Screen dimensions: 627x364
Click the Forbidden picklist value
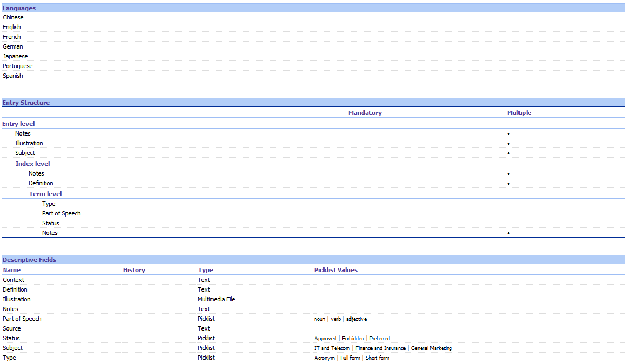tap(353, 339)
